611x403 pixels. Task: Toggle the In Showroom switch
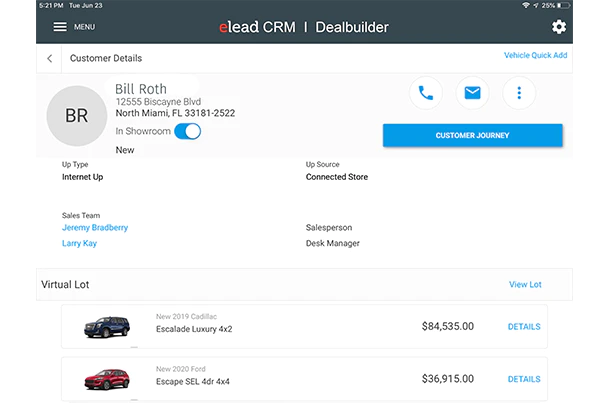pyautogui.click(x=187, y=131)
